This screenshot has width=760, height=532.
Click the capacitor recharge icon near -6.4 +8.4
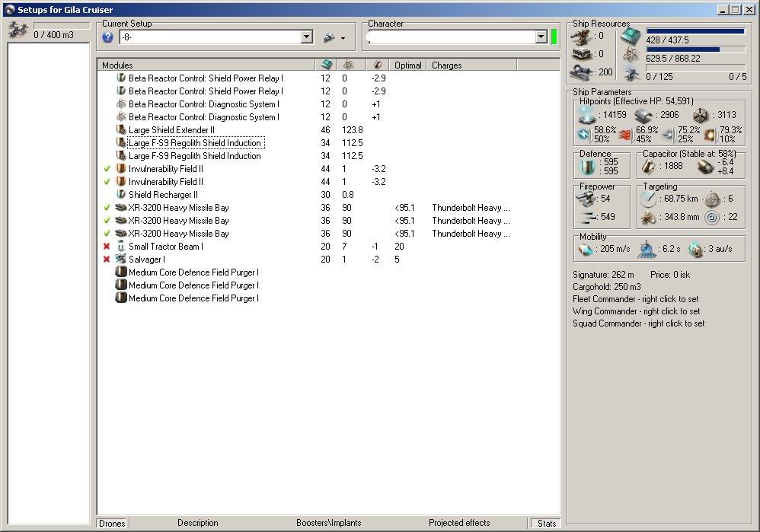coord(706,167)
